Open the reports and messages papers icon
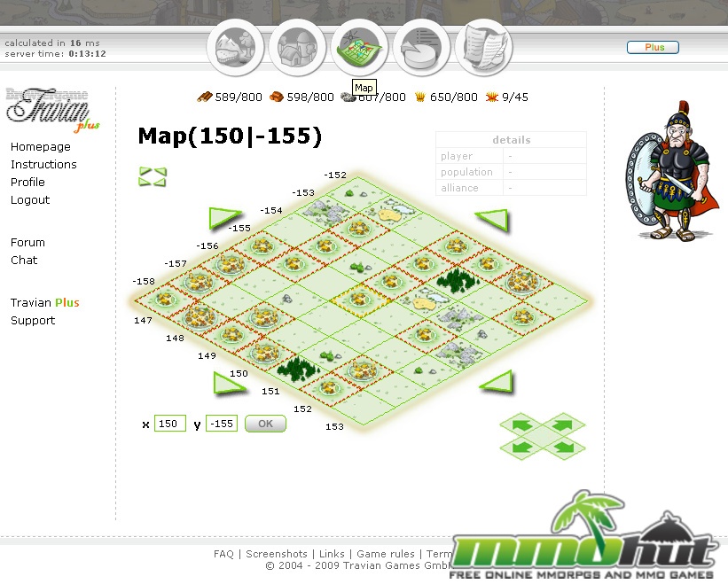Image resolution: width=728 pixels, height=584 pixels. tap(484, 47)
